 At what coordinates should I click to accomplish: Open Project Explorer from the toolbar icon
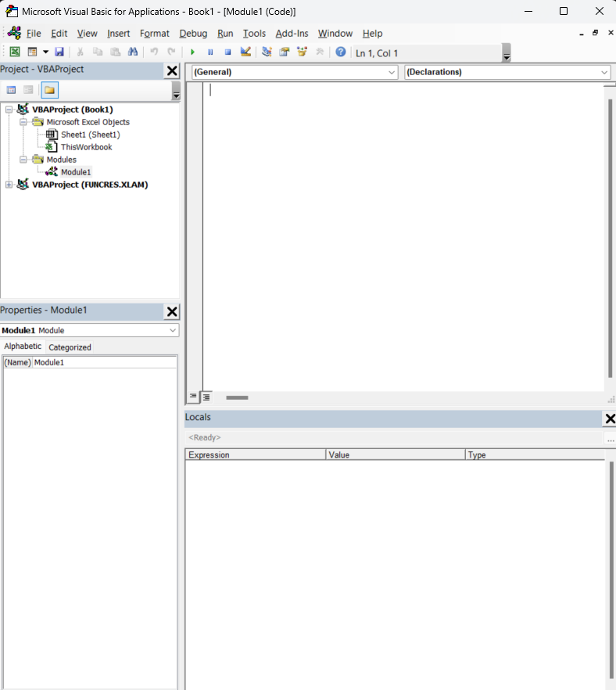pos(267,52)
